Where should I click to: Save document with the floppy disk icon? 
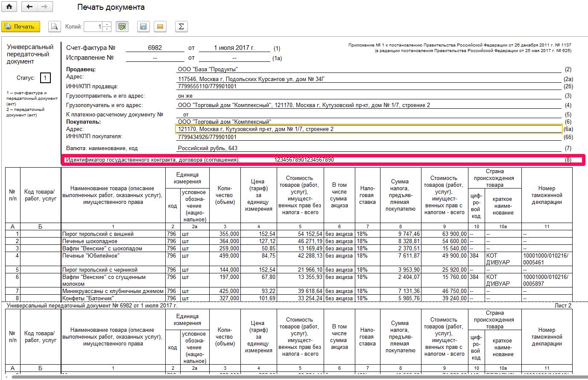click(143, 27)
